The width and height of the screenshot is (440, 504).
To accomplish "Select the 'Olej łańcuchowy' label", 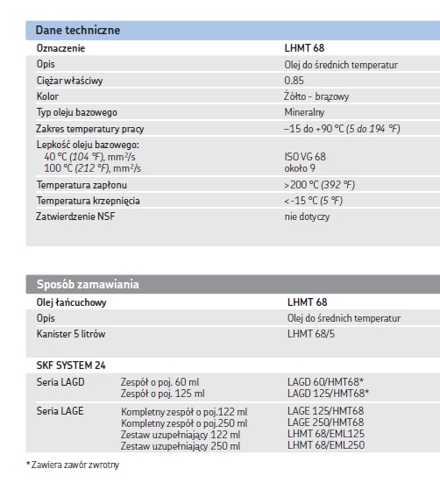I will point(71,302).
